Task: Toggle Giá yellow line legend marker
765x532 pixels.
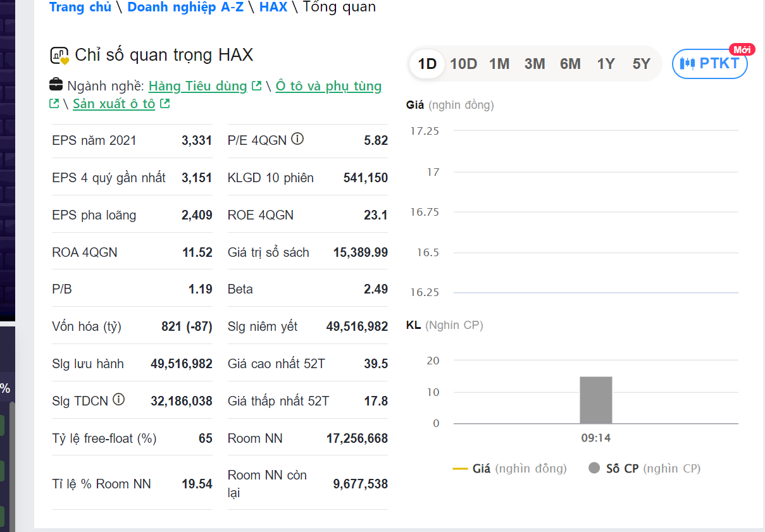Action: 460,469
